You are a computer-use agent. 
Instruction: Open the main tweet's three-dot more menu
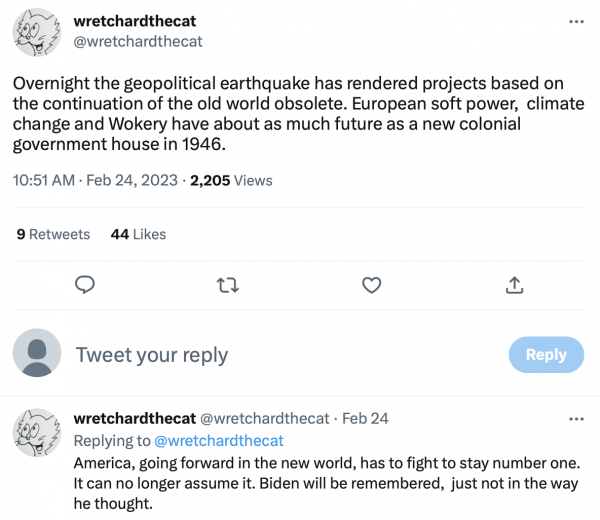click(576, 21)
